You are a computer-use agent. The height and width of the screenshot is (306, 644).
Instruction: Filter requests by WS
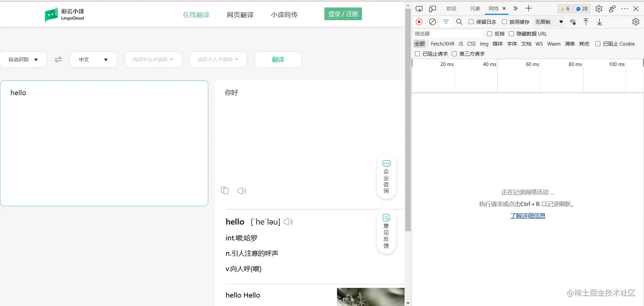click(x=539, y=44)
